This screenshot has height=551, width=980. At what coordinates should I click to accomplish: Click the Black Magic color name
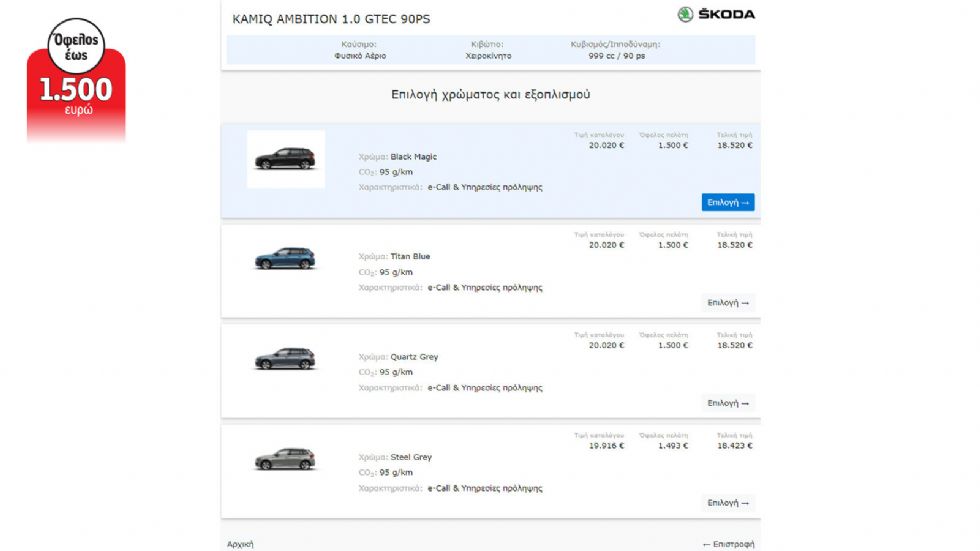click(414, 157)
